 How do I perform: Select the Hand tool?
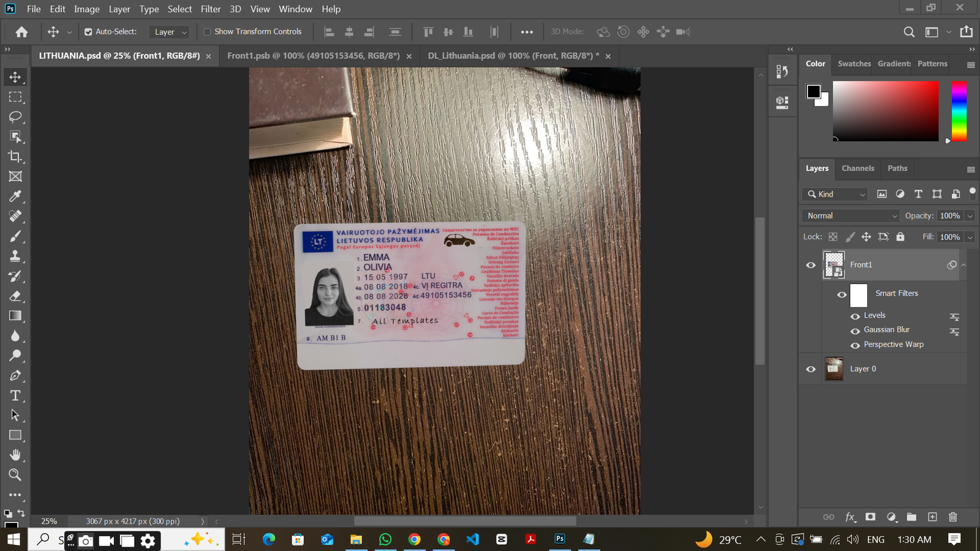15,455
